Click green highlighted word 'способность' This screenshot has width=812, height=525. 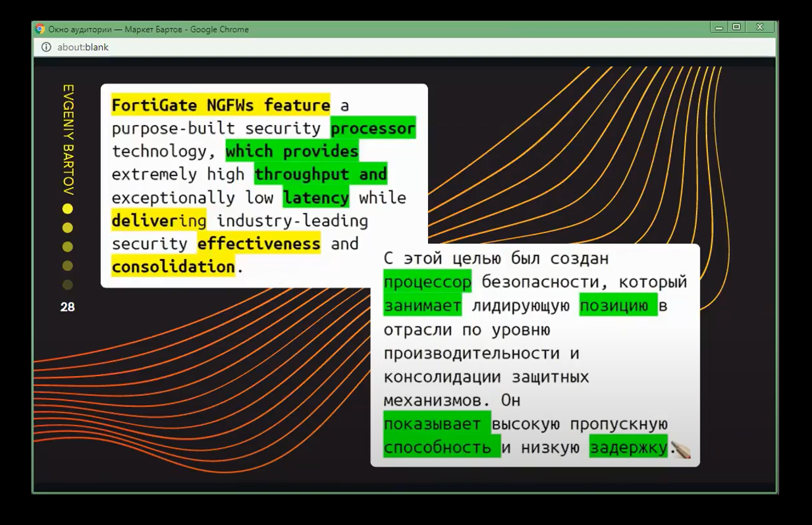click(441, 447)
